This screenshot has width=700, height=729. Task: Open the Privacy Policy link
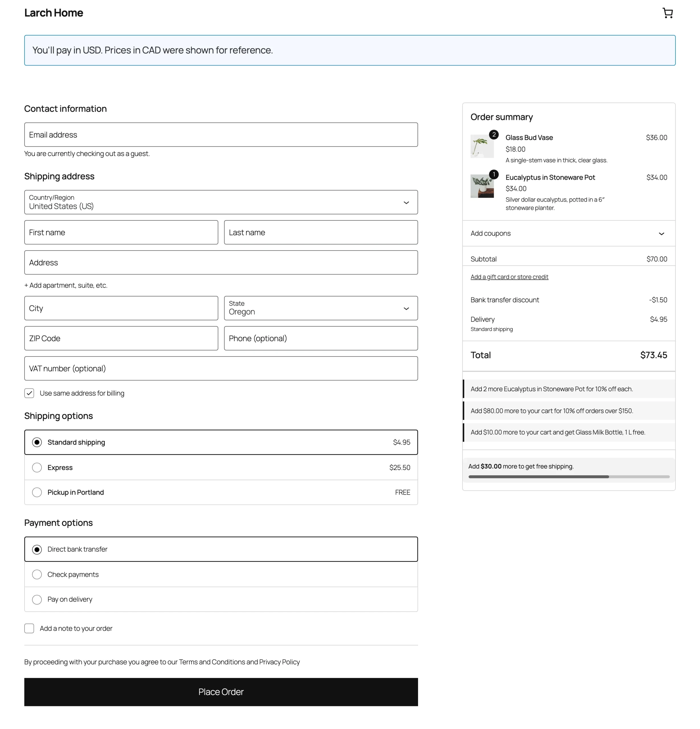point(279,662)
